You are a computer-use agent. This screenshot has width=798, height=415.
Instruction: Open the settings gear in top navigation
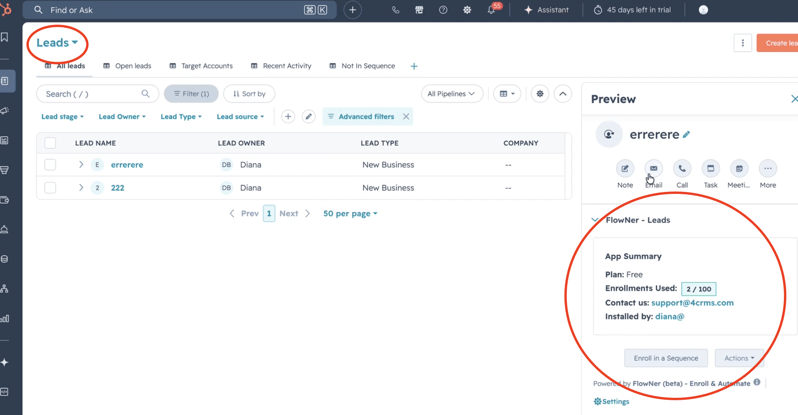coord(467,10)
